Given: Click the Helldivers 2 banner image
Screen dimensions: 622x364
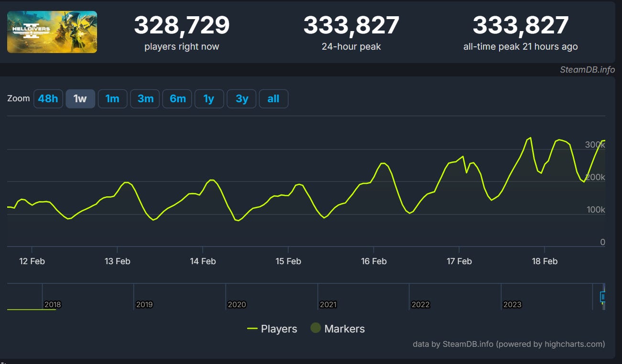Looking at the screenshot, I should [52, 32].
